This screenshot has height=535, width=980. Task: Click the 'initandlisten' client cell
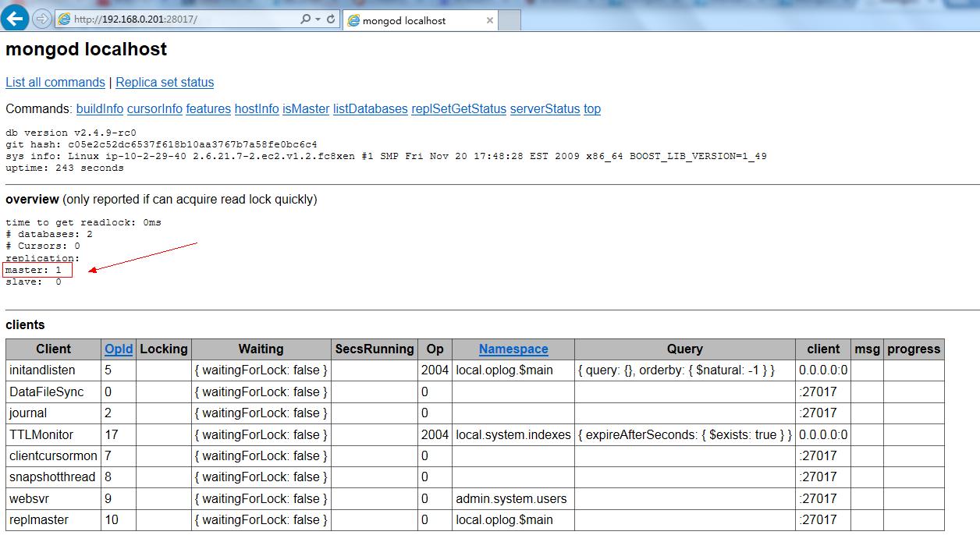pos(53,370)
